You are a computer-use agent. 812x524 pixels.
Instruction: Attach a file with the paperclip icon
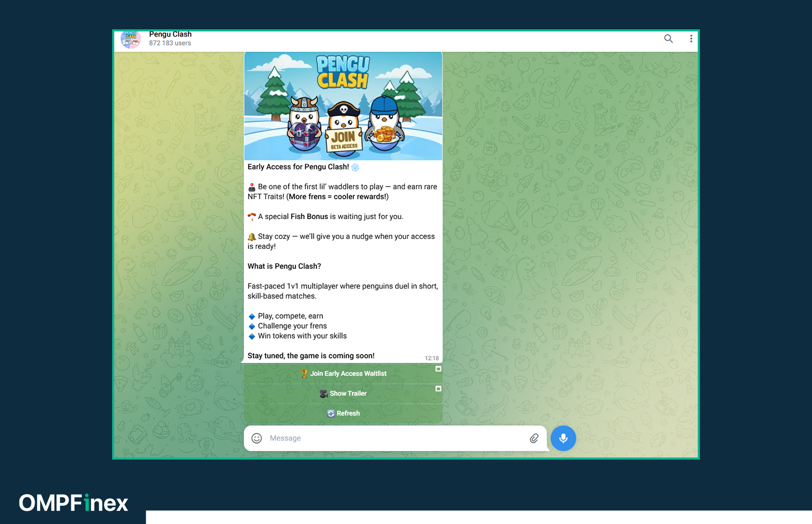pos(534,438)
